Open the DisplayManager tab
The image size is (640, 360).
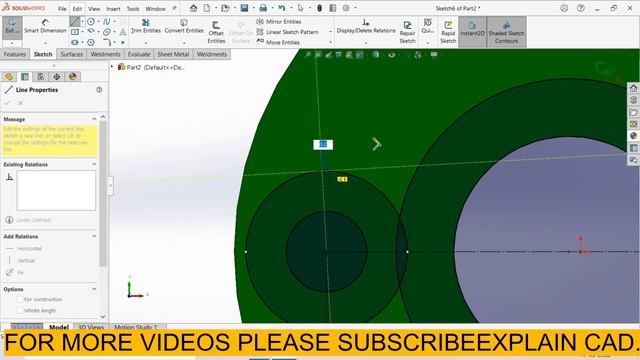click(73, 76)
